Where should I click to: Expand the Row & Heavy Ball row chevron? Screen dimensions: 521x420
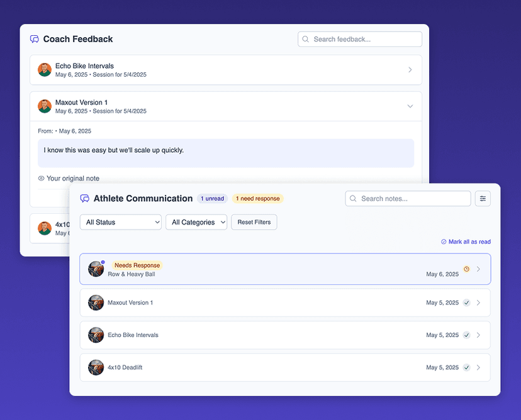pyautogui.click(x=478, y=269)
